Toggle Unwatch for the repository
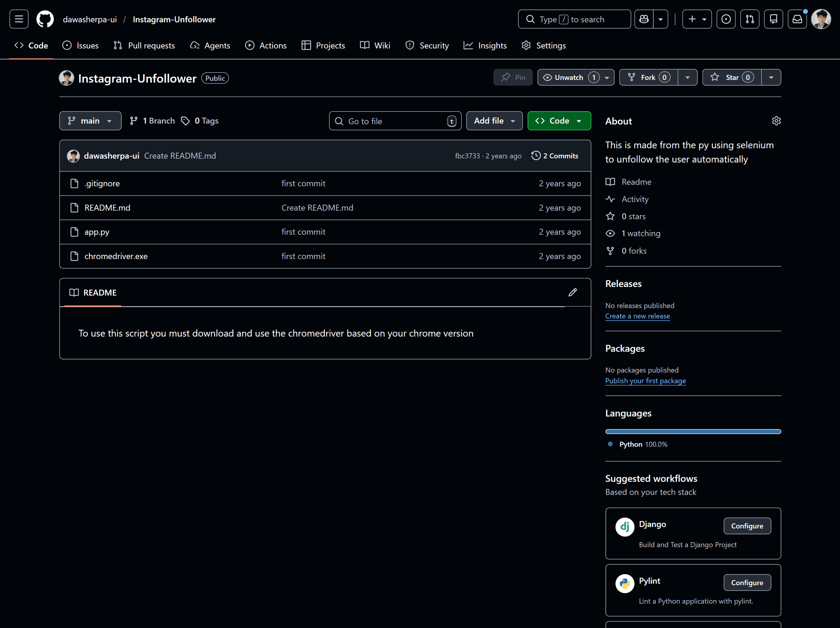This screenshot has width=840, height=628. [x=568, y=78]
